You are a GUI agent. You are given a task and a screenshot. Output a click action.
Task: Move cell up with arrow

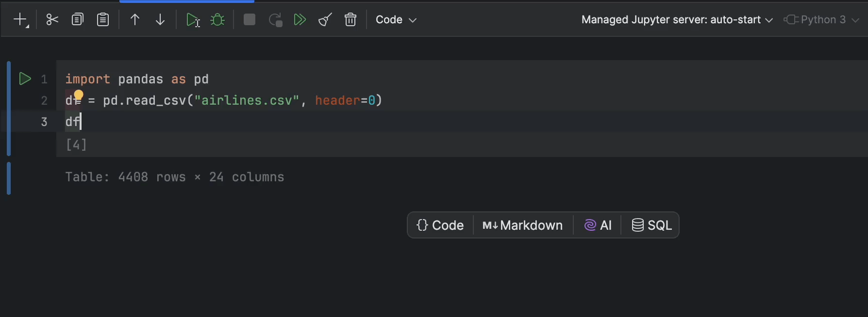[135, 20]
